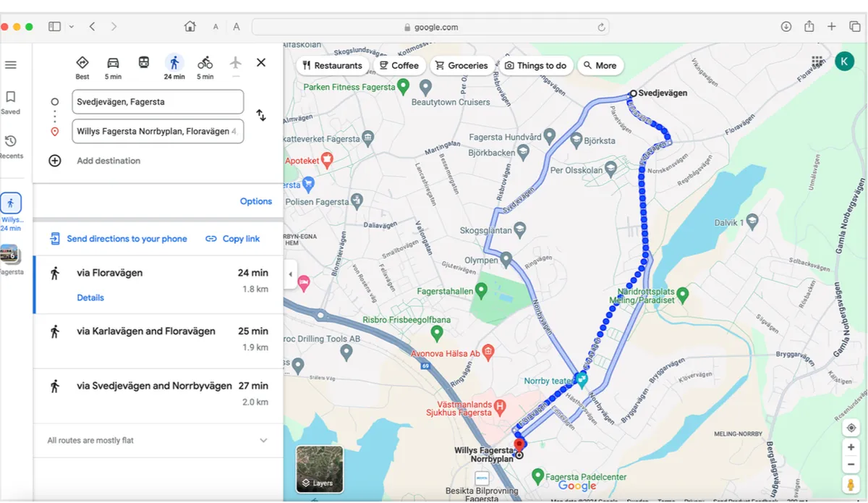Viewport: 868px width, 503px height.
Task: Open the Google apps grid icon
Action: point(817,62)
